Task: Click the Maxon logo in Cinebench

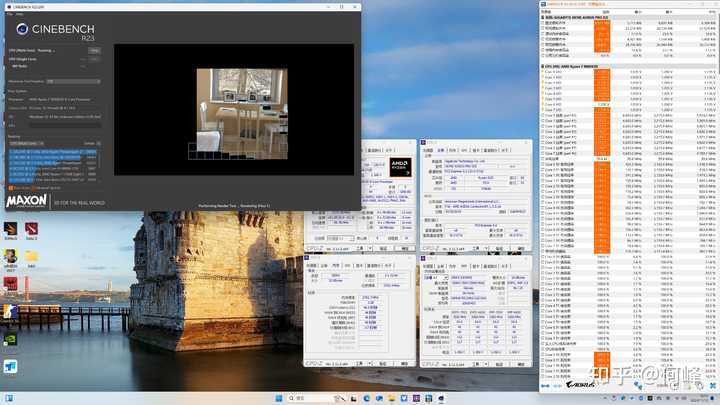Action: coord(26,201)
